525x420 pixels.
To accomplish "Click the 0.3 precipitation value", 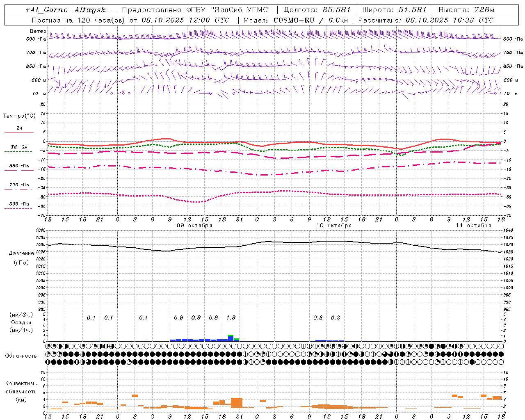I will pos(318,317).
